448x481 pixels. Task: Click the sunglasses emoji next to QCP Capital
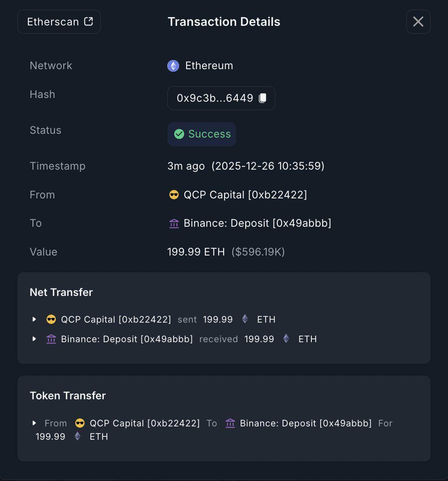click(x=174, y=194)
